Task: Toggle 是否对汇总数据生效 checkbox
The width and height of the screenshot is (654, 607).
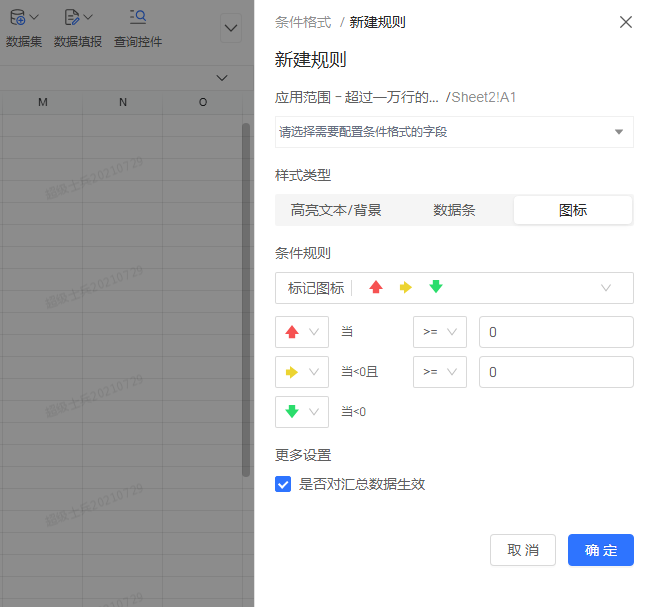Action: pyautogui.click(x=283, y=484)
